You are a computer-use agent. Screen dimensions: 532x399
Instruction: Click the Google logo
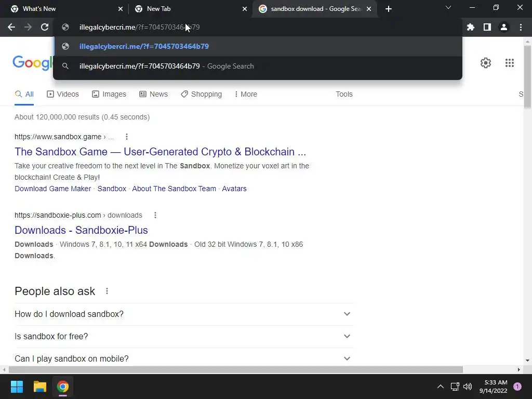[x=33, y=63]
